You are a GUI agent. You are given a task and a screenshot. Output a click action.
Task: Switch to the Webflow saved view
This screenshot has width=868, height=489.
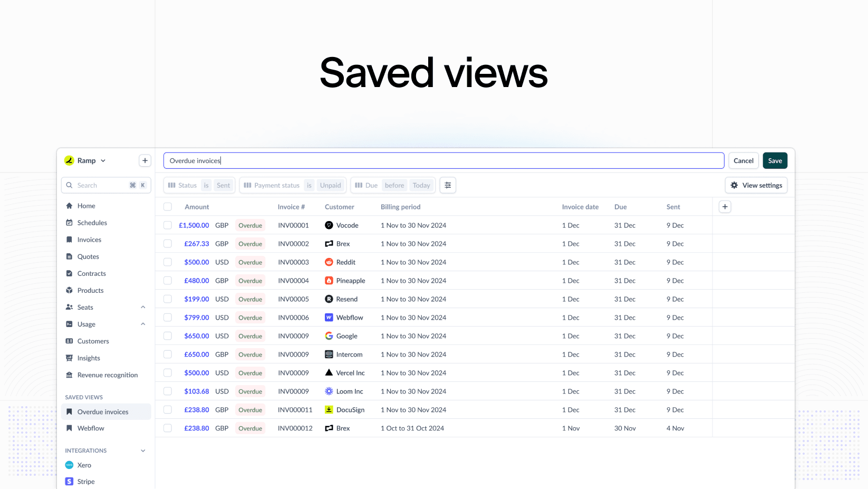point(91,428)
